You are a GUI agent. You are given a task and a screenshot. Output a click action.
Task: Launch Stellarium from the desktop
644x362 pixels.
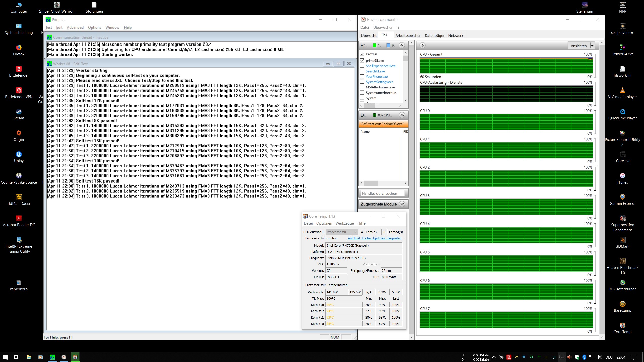click(x=585, y=8)
